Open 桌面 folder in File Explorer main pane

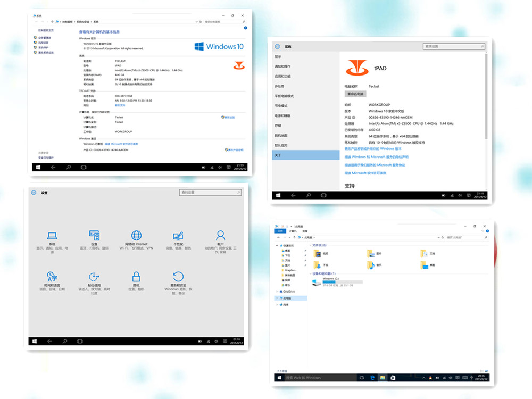coord(428,265)
